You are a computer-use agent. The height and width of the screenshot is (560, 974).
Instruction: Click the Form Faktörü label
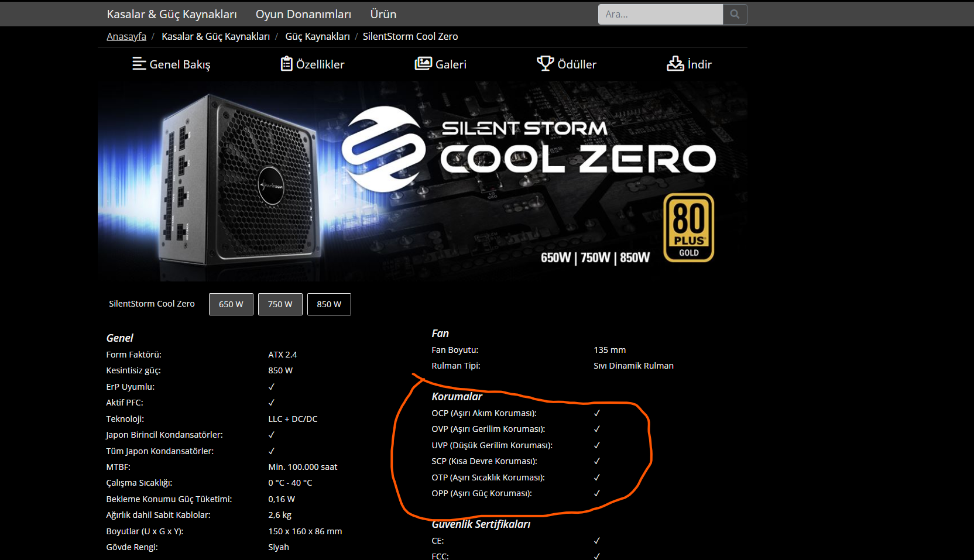point(134,355)
